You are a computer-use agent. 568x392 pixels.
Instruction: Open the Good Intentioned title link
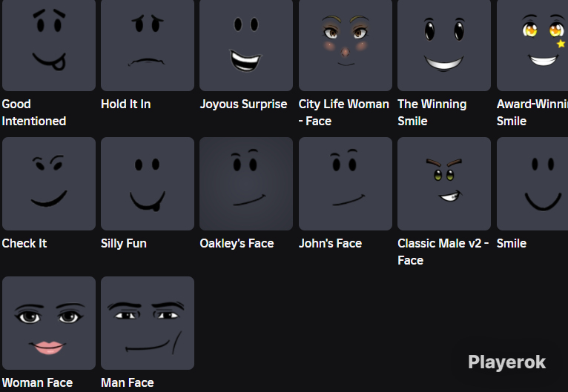pyautogui.click(x=34, y=113)
